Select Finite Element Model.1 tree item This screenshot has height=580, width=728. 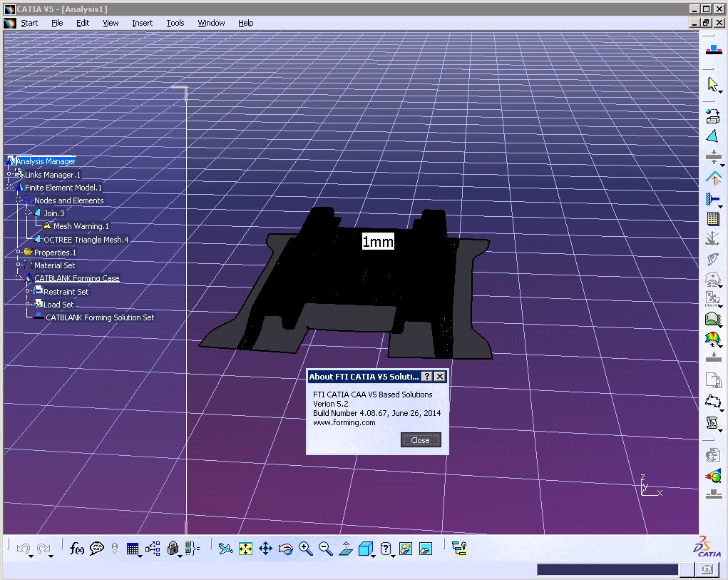(63, 187)
